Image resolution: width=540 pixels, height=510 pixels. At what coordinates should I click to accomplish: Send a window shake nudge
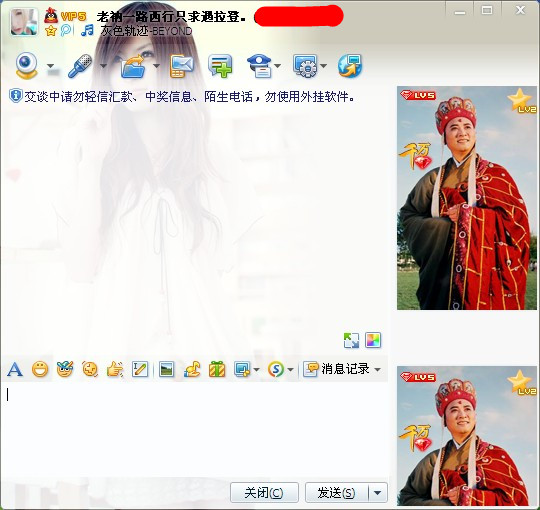90,370
